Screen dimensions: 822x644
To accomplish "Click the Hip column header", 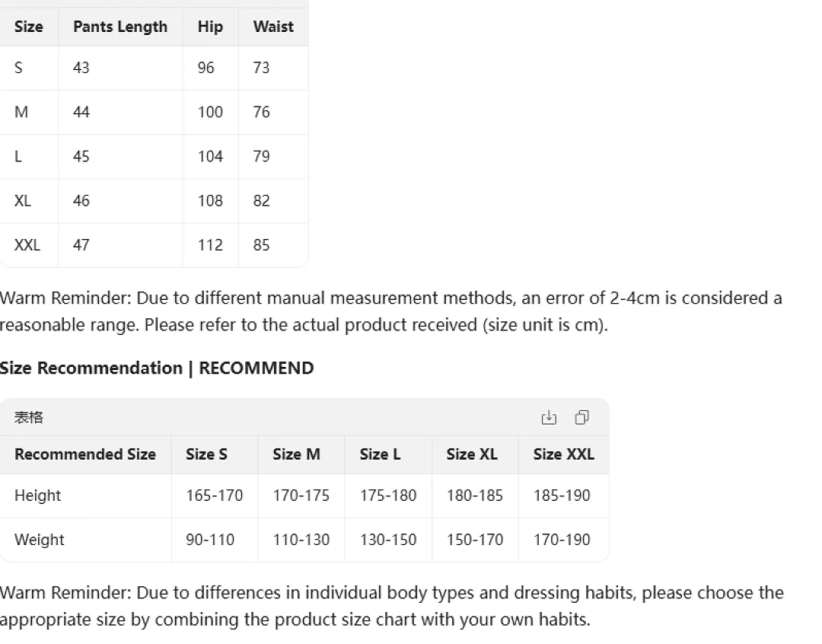I will pyautogui.click(x=210, y=27).
